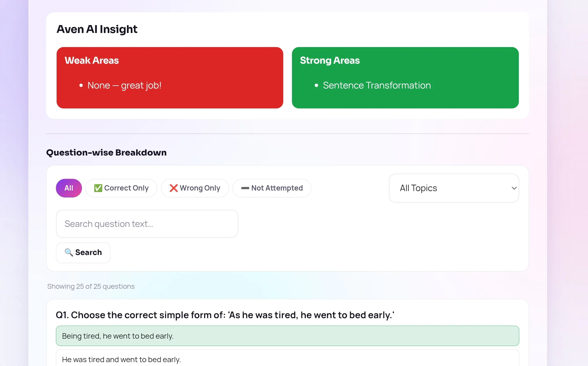The width and height of the screenshot is (588, 366).
Task: Focus the Search question text field
Action: [x=147, y=224]
